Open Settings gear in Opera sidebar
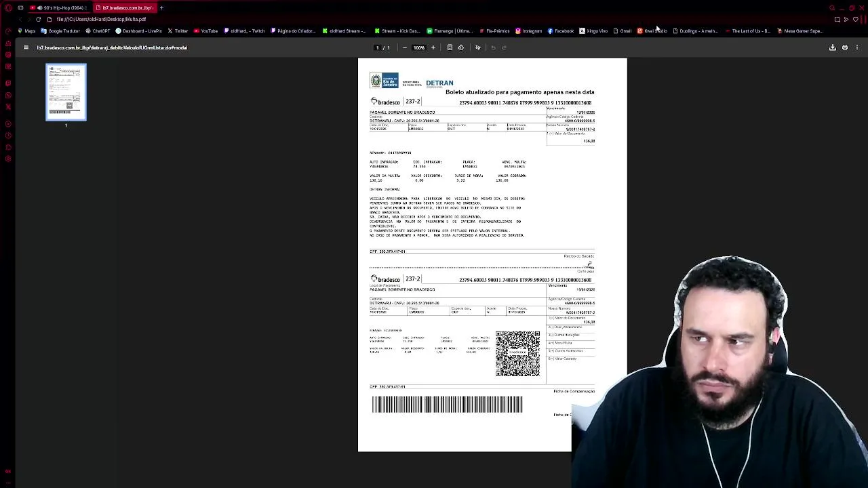 (x=8, y=159)
